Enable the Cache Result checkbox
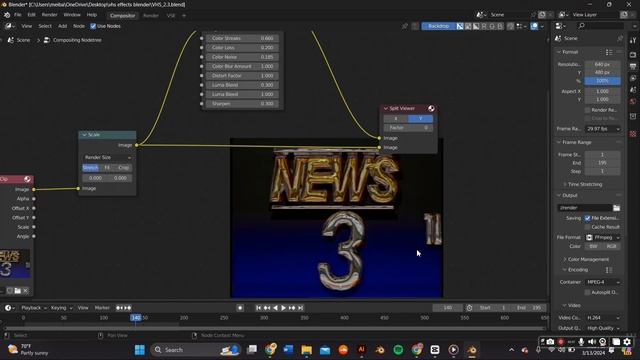Image resolution: width=640 pixels, height=360 pixels. 587,227
